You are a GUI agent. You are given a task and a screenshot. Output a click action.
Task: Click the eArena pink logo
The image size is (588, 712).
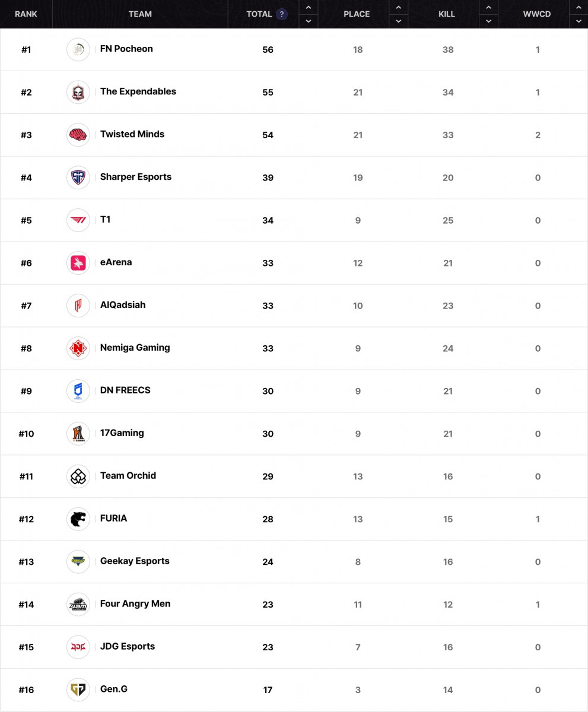pos(78,263)
